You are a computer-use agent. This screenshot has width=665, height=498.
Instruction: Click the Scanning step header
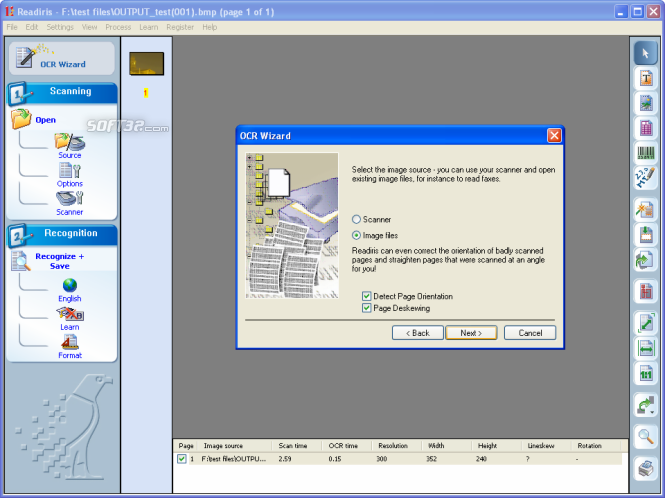point(62,93)
